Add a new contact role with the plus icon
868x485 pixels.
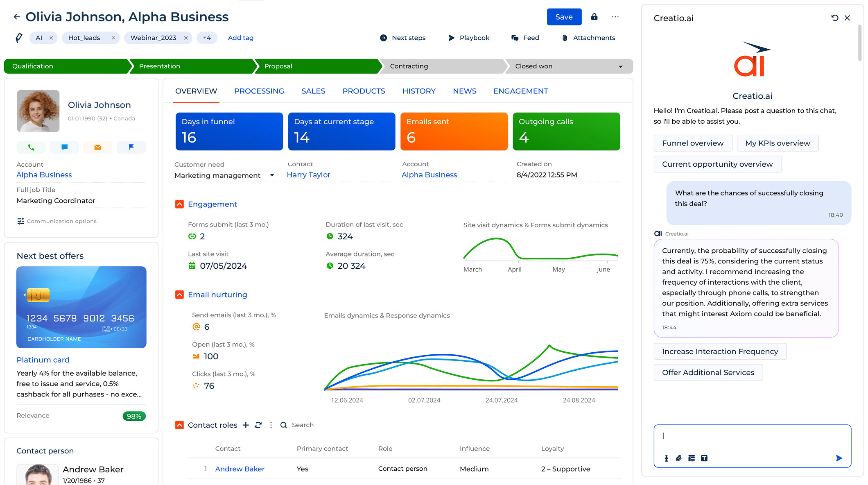point(246,425)
